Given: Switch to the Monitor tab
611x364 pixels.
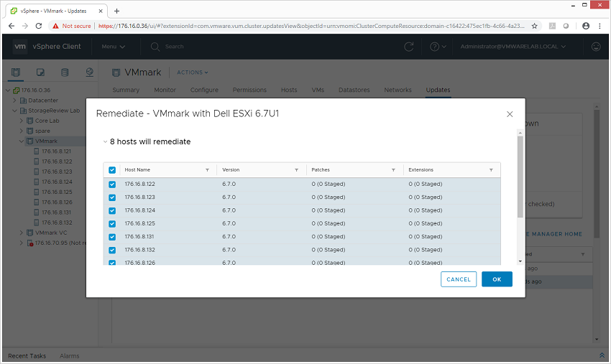Looking at the screenshot, I should (x=165, y=90).
